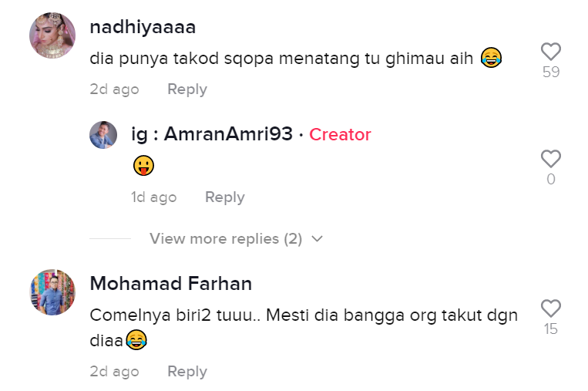
Task: Like nadhiyaaaa's comment with heart icon
Action: point(550,52)
